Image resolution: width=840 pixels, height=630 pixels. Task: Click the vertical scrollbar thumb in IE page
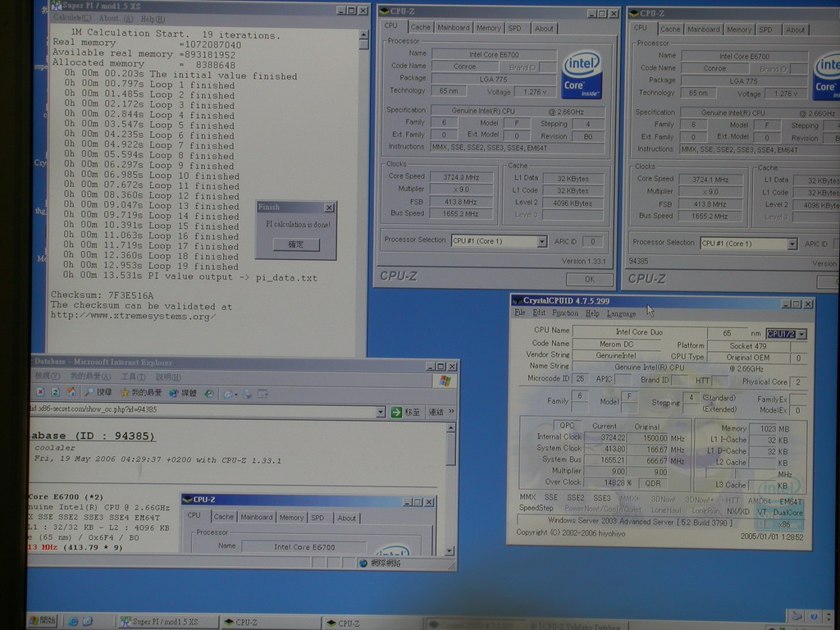tap(450, 450)
